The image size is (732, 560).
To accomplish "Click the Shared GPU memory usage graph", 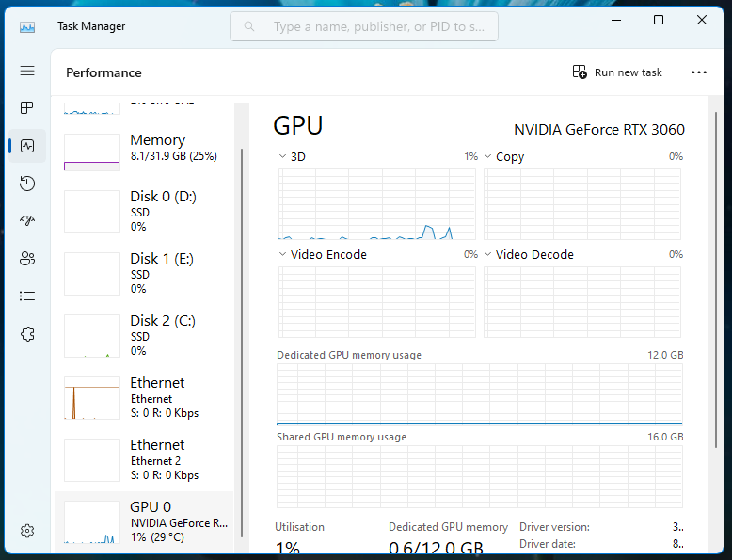I will pyautogui.click(x=480, y=477).
